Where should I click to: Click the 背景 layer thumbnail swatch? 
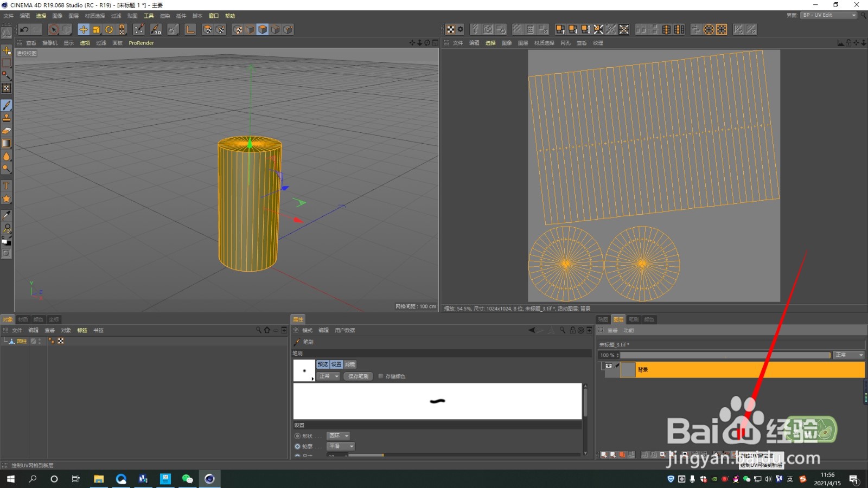(x=628, y=370)
